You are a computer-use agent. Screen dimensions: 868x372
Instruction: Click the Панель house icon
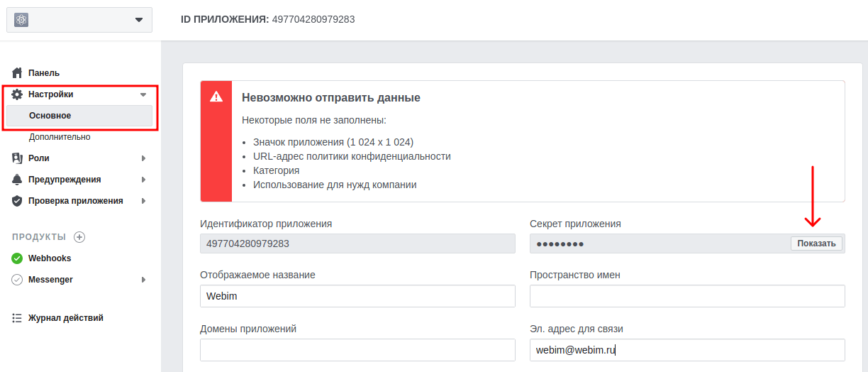coord(18,73)
